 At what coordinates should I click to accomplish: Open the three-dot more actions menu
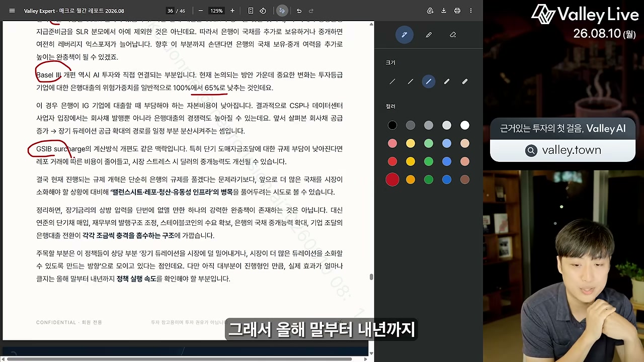click(471, 11)
